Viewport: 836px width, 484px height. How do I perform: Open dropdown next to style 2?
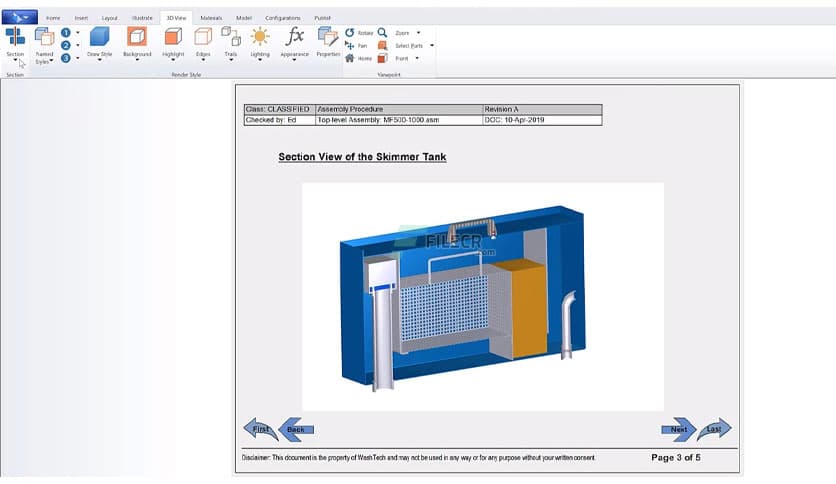(x=78, y=45)
